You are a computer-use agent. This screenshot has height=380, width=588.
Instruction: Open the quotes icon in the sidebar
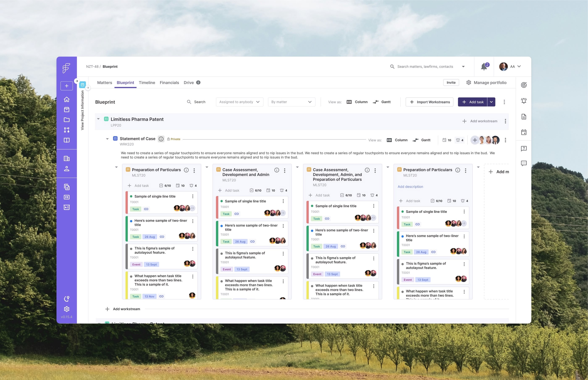66,197
